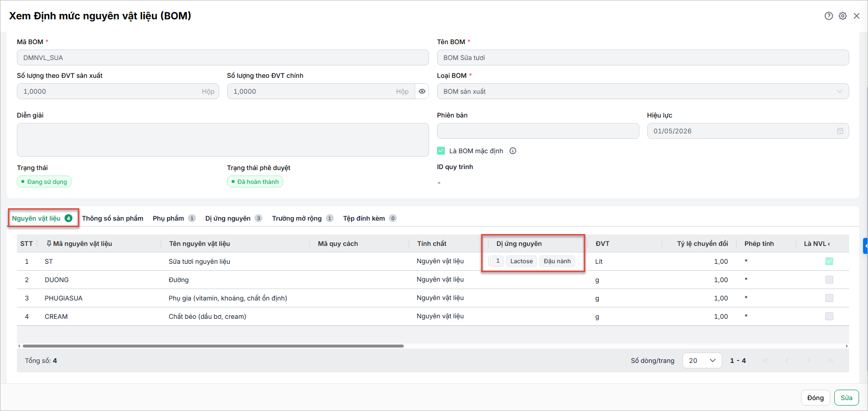The image size is (868, 411).
Task: Click the Đã hoàn thành approval badge
Action: pyautogui.click(x=255, y=181)
